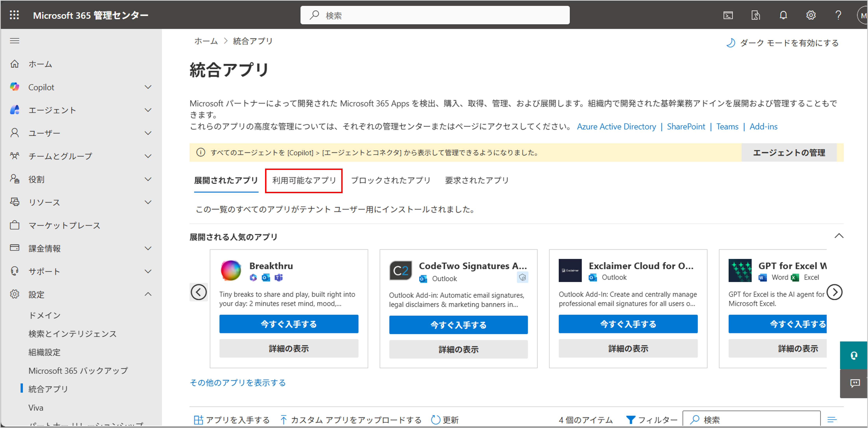Click 今すぐ入手する for Breakthru
This screenshot has height=428, width=868.
point(289,324)
